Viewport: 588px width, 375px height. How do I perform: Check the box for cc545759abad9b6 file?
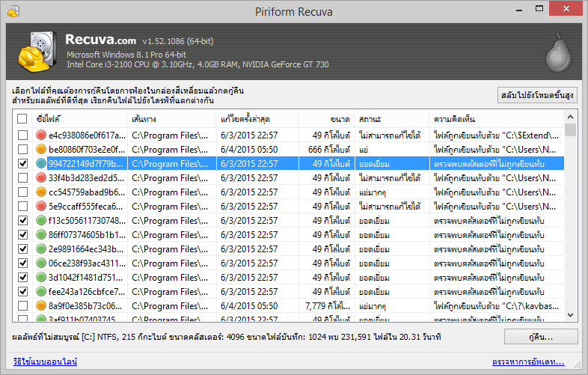point(23,192)
